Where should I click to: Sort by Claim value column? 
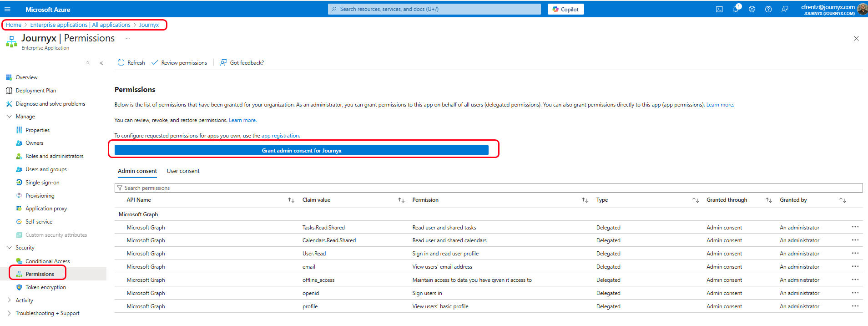(401, 200)
